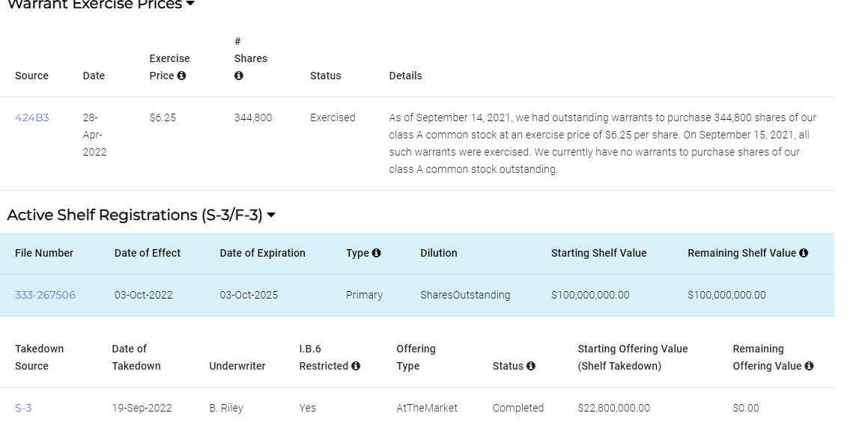Show info icon for I.B.6 Restricted

click(x=356, y=366)
